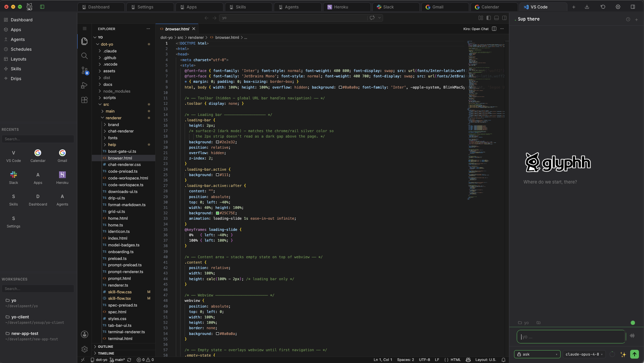Open the ask mode dropdown

point(537,354)
